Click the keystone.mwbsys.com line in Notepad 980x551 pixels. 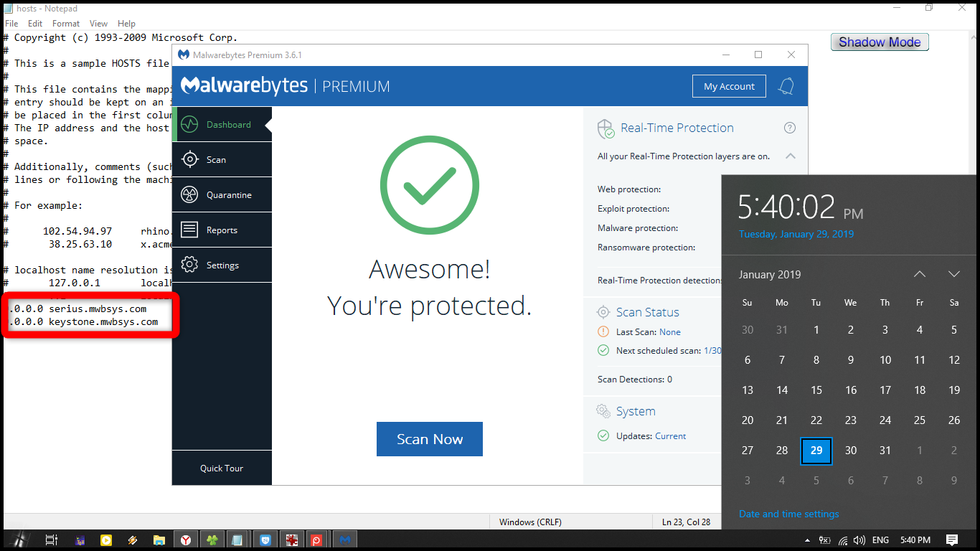pyautogui.click(x=83, y=321)
